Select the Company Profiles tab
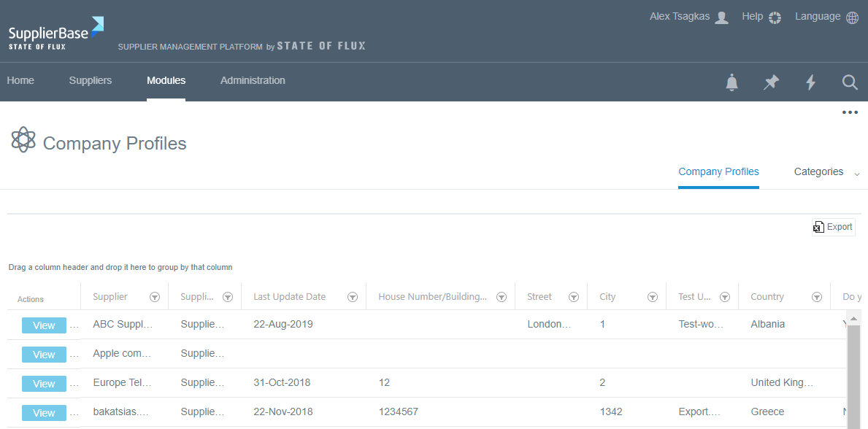The width and height of the screenshot is (868, 429). point(718,171)
